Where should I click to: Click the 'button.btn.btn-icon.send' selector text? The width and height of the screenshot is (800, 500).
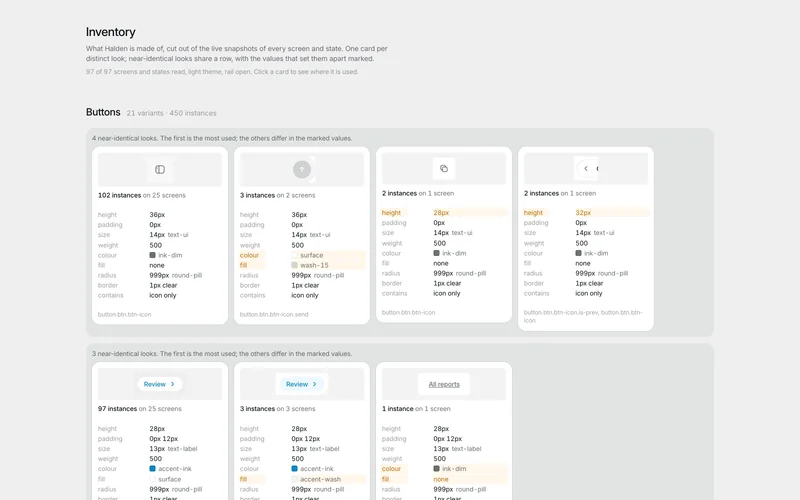(x=274, y=314)
